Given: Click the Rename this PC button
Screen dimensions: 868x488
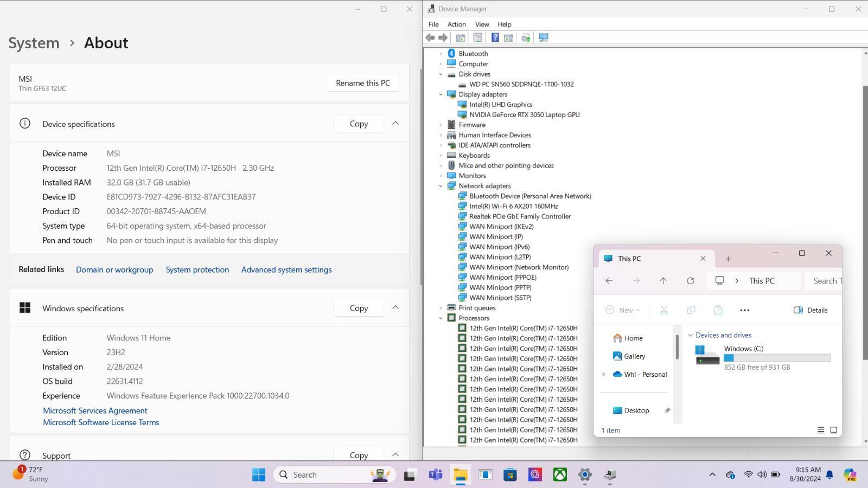Looking at the screenshot, I should click(362, 83).
